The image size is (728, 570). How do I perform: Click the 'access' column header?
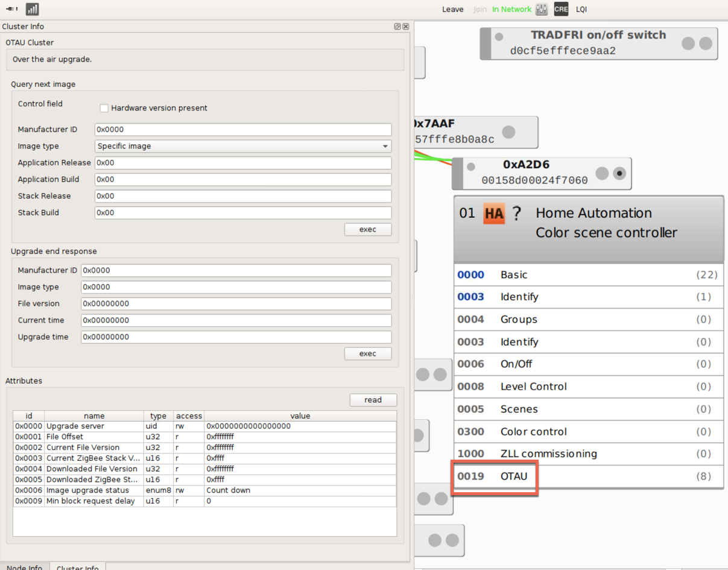[x=189, y=416]
